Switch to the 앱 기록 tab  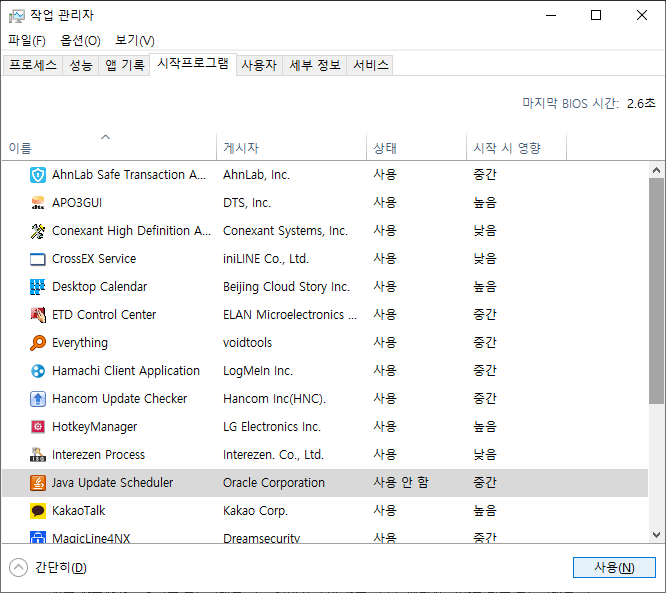click(124, 65)
